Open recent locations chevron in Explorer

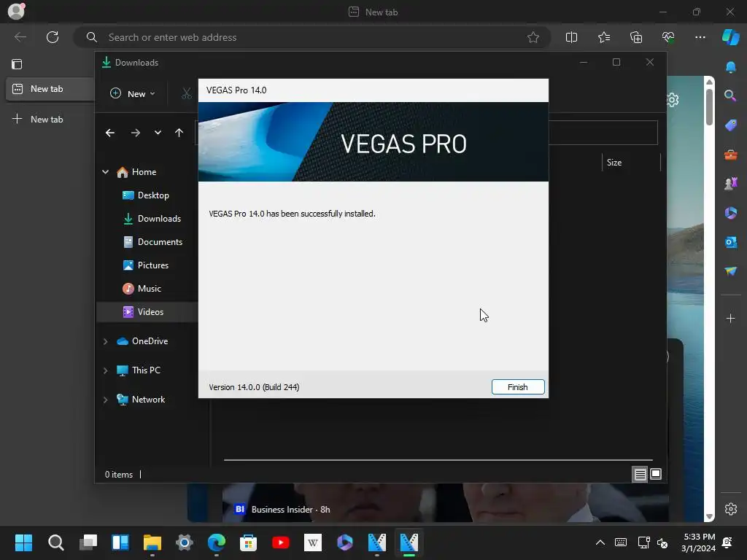tap(158, 133)
